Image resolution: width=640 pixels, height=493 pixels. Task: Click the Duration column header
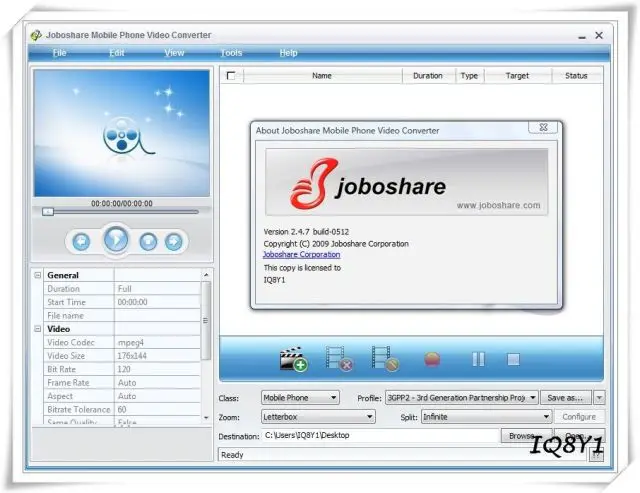(428, 76)
